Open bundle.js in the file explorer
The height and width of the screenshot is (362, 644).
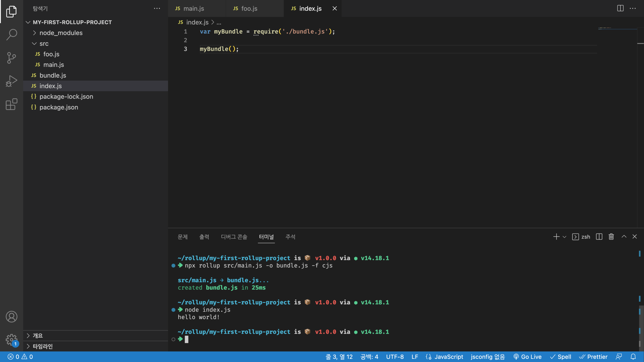point(53,75)
